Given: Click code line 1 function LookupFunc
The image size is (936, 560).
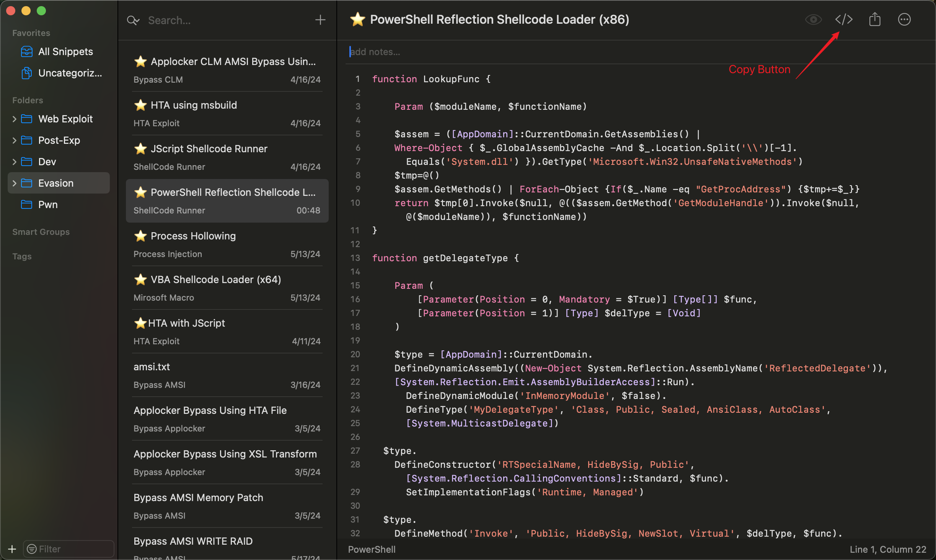Looking at the screenshot, I should (x=431, y=79).
